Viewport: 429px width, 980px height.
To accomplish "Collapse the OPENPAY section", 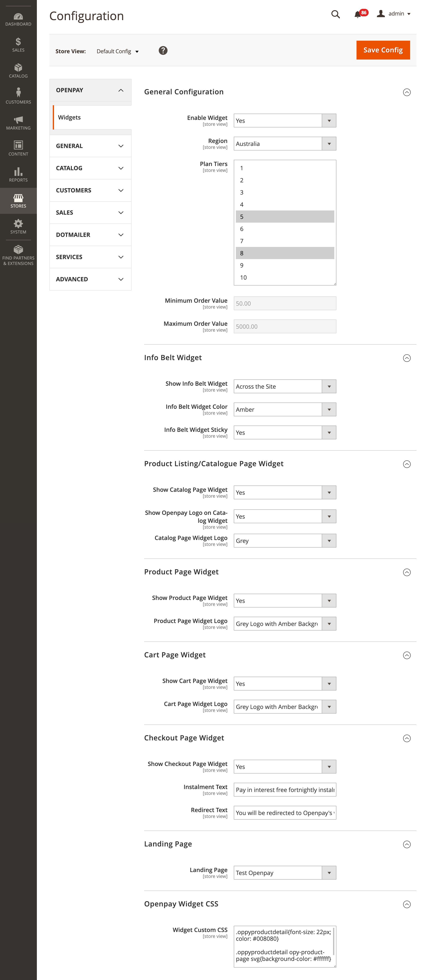I will coord(90,90).
